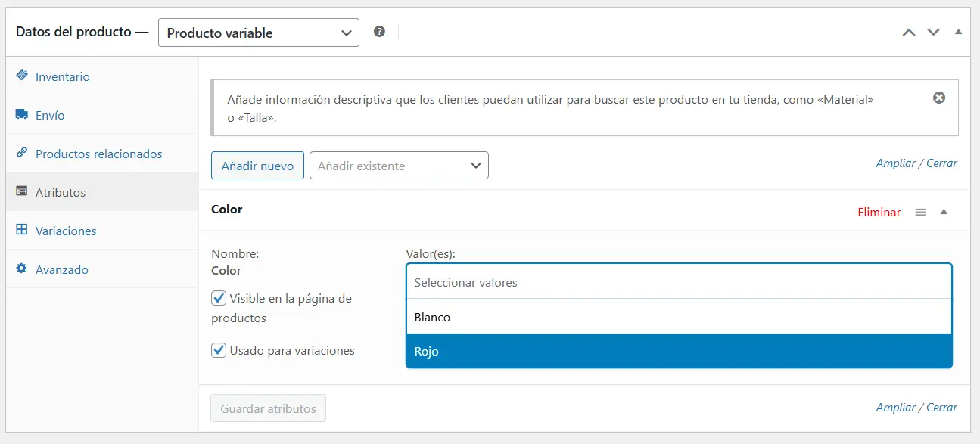Toggle Visible en la página de productos
The height and width of the screenshot is (444, 980).
219,298
